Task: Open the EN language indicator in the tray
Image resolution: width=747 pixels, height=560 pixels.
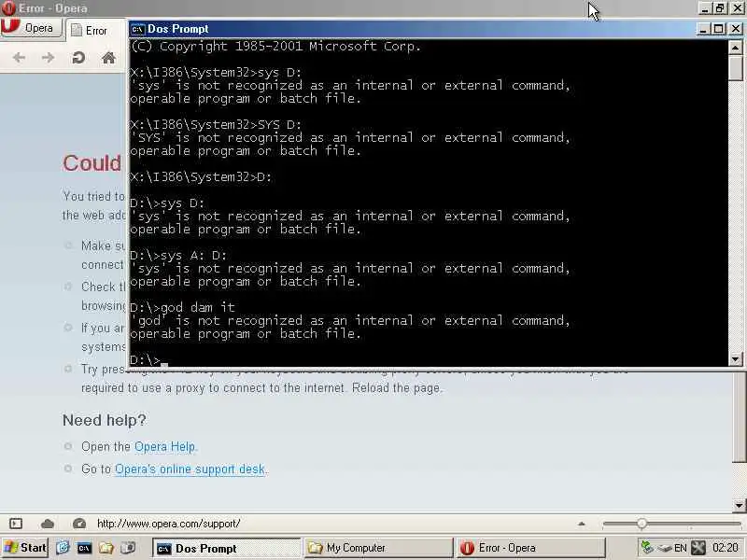Action: point(681,548)
